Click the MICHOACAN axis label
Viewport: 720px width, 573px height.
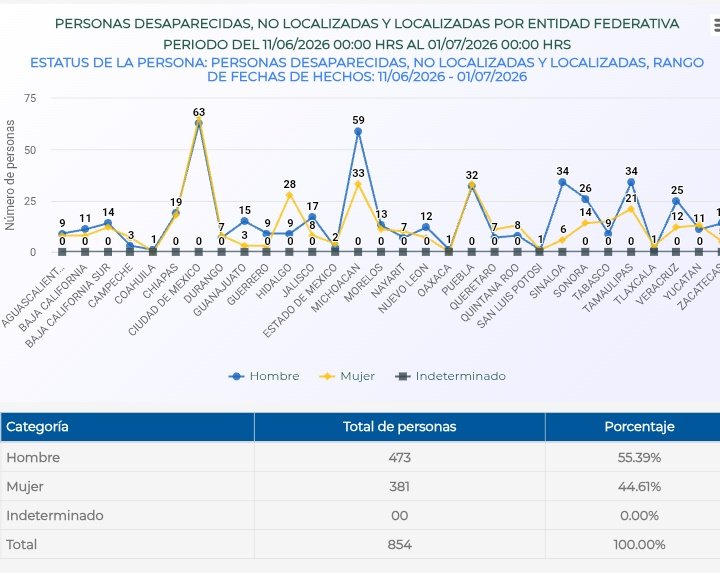click(335, 288)
